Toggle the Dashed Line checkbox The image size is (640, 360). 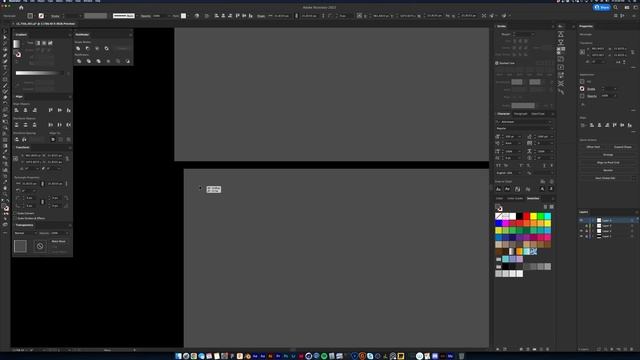[497, 63]
